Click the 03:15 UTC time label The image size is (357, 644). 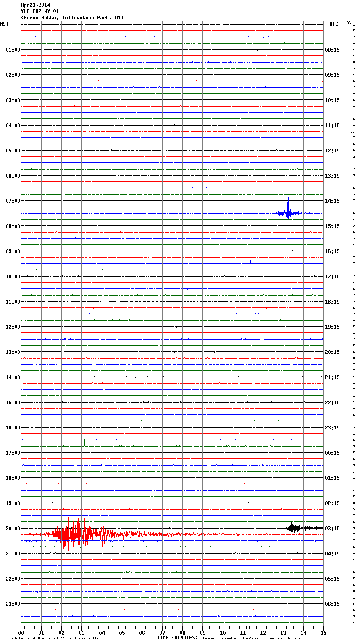[332, 529]
